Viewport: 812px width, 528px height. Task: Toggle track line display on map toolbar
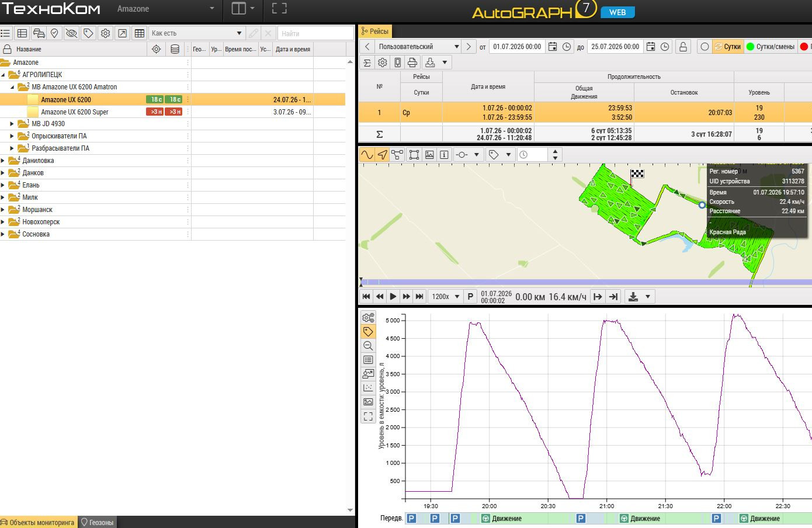(x=367, y=155)
